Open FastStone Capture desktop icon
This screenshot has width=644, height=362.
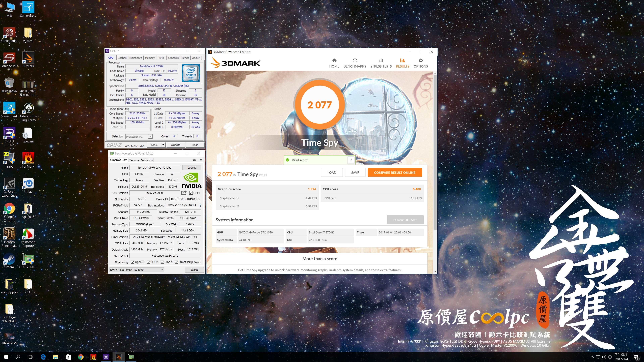pos(28,238)
